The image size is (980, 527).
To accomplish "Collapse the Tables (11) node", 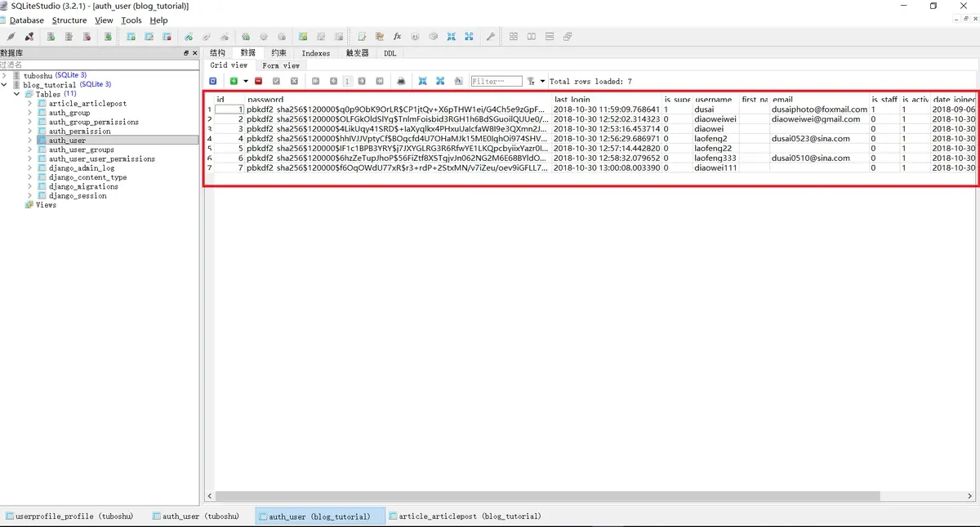I will click(17, 94).
